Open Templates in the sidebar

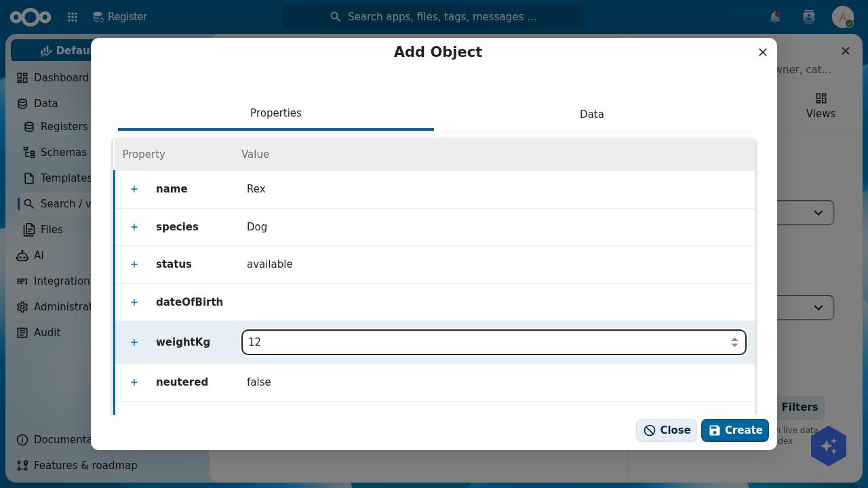[66, 178]
